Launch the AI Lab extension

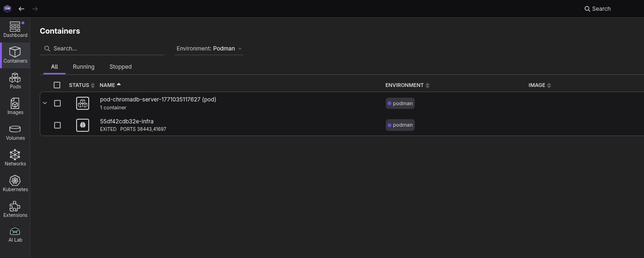click(x=15, y=235)
